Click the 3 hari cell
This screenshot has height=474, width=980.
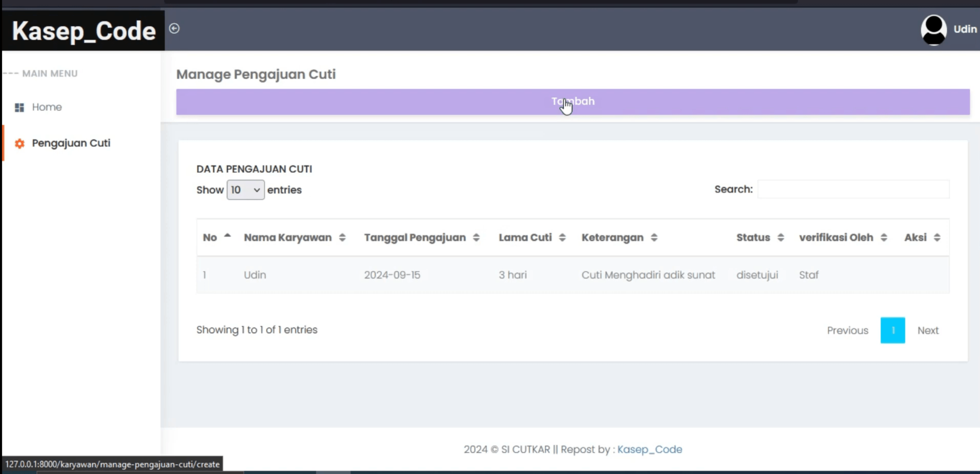pyautogui.click(x=512, y=275)
